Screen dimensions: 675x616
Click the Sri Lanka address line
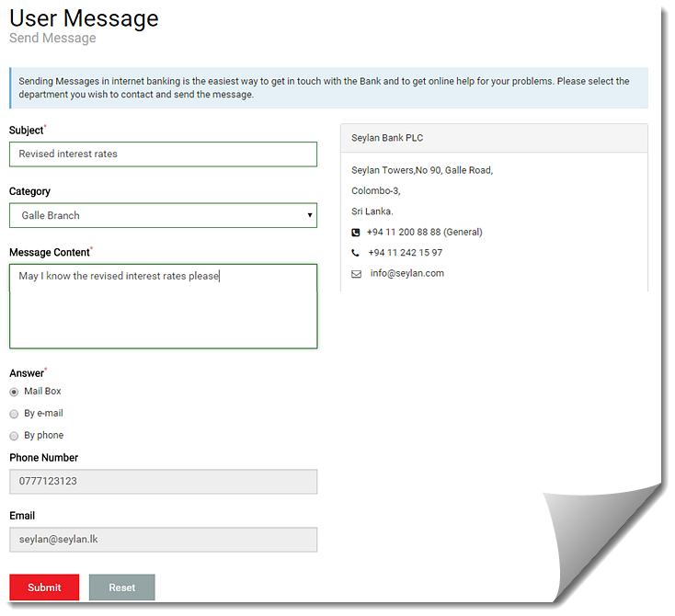point(372,211)
